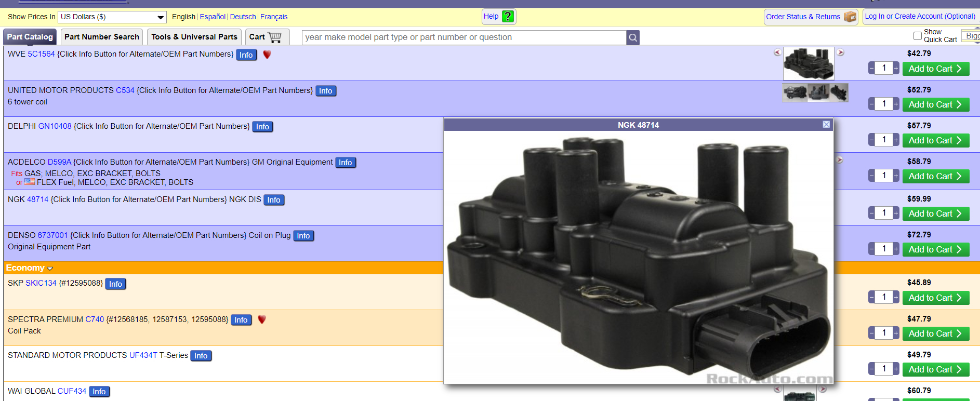
Task: Decrease quantity for the $59.99 NGK coil
Action: (x=871, y=213)
